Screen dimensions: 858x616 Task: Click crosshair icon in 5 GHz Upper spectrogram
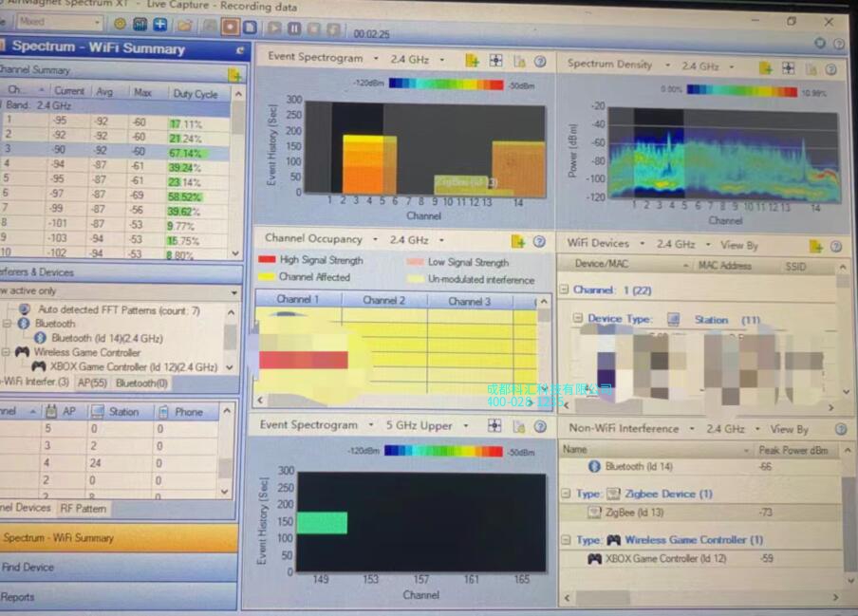(494, 425)
